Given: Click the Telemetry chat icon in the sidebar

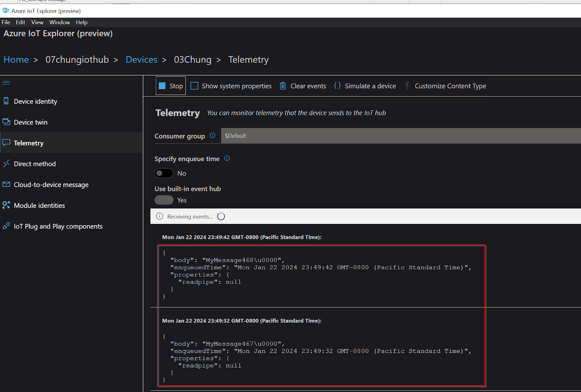Looking at the screenshot, I should 6,143.
